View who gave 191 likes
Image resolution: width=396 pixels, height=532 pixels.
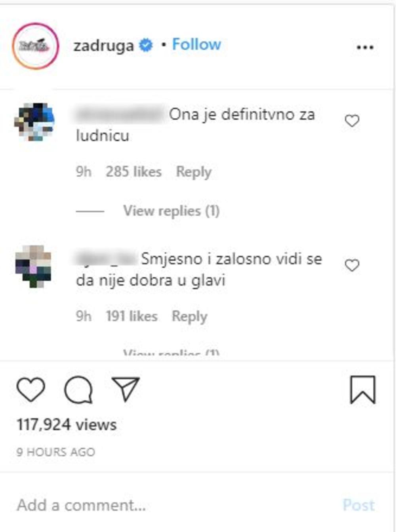point(131,316)
